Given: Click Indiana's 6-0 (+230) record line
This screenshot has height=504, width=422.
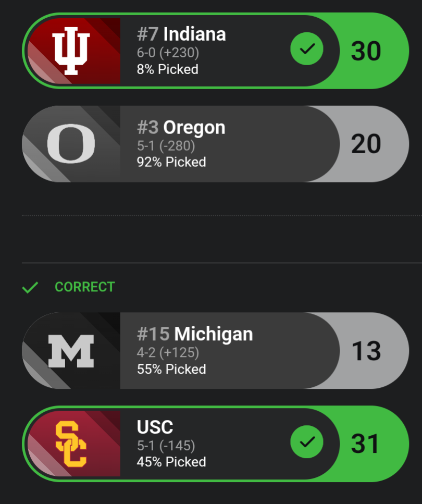Looking at the screenshot, I should (168, 53).
